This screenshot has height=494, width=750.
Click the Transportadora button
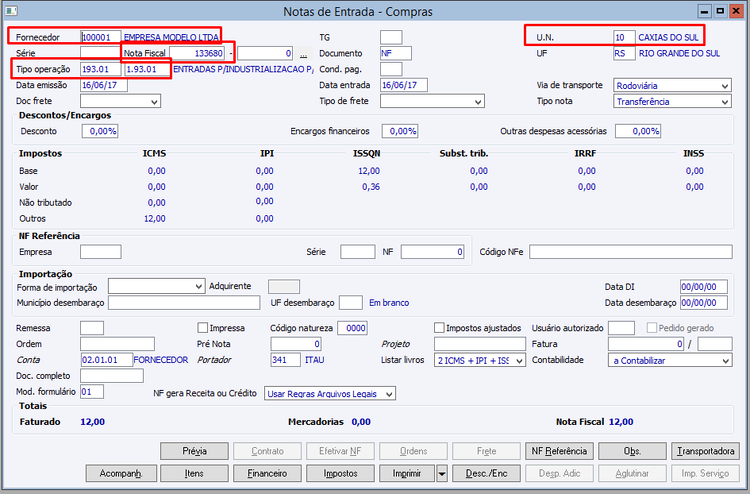[x=706, y=451]
